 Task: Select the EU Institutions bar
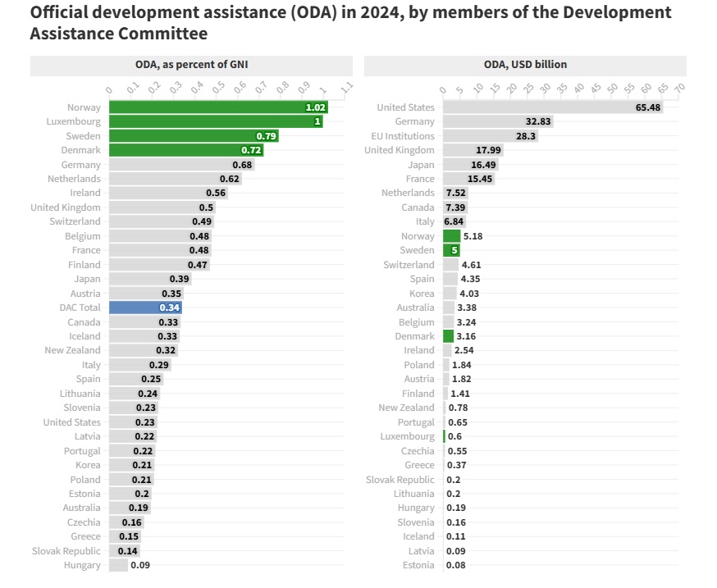click(490, 136)
